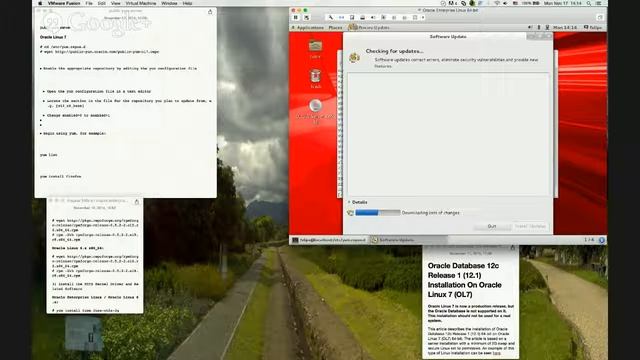This screenshot has width=640, height=360.
Task: Open the Help menu
Action: coord(187,3)
